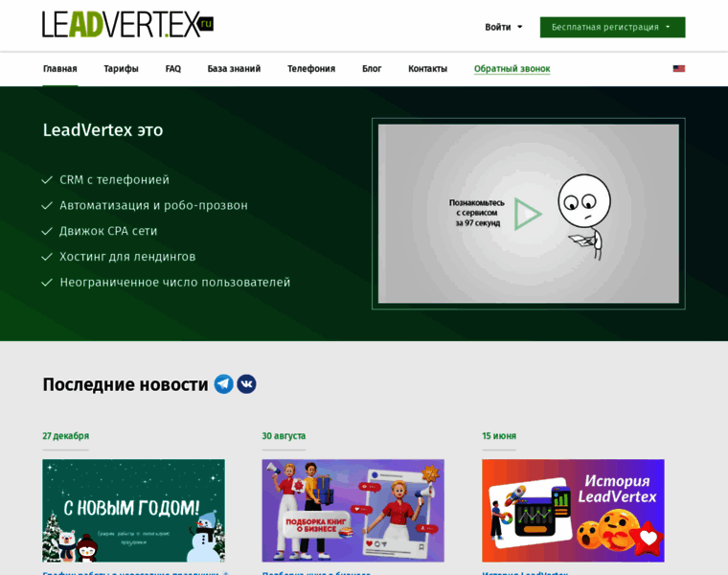The width and height of the screenshot is (728, 575).
Task: Click the LeadVertex это heading
Action: point(102,130)
